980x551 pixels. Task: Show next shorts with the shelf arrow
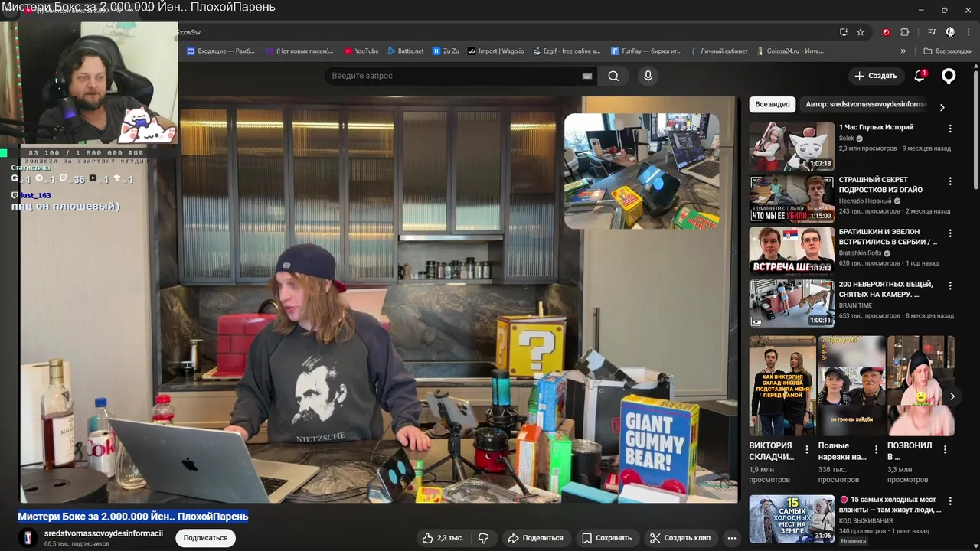coord(952,396)
